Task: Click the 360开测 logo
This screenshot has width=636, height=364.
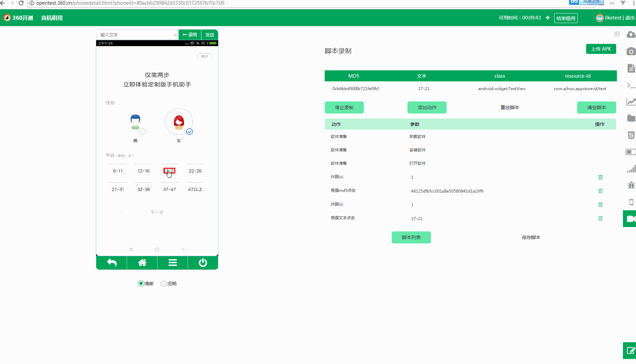Action: [x=18, y=18]
